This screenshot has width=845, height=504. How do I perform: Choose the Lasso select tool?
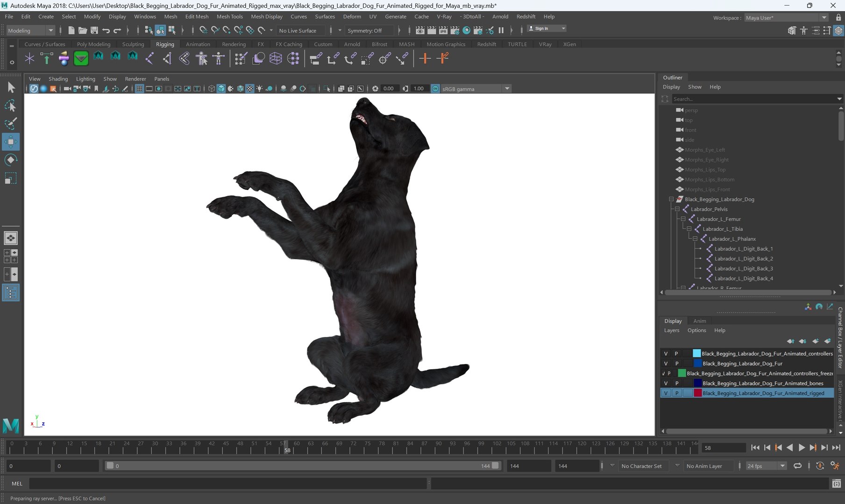(x=11, y=106)
